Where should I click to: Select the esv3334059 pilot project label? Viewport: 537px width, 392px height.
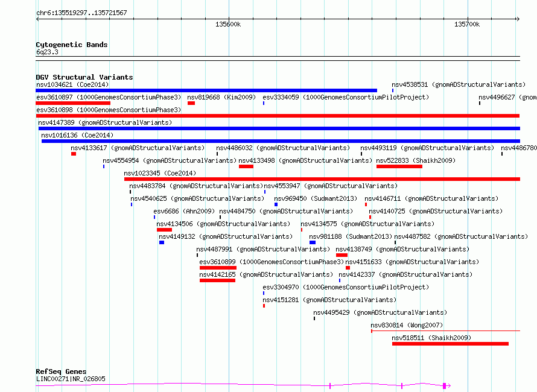pyautogui.click(x=346, y=97)
